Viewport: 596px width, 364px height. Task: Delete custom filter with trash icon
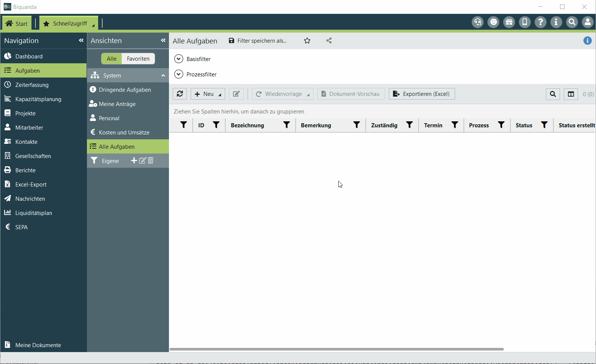point(151,161)
